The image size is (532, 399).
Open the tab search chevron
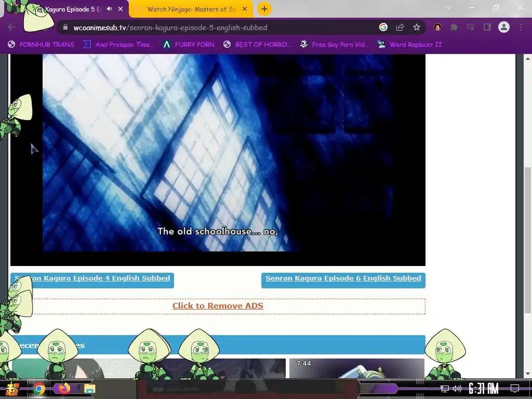[x=448, y=7]
